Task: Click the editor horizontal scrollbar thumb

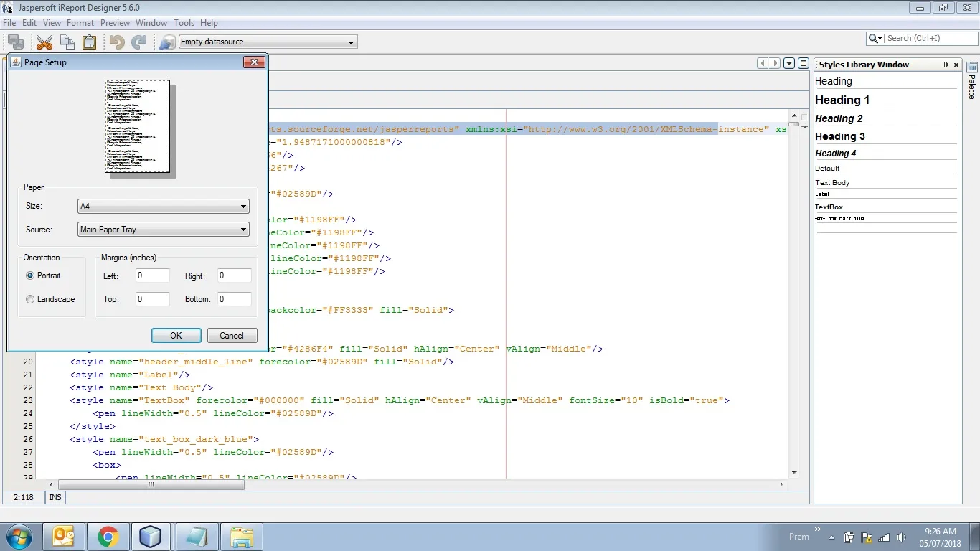Action: tap(152, 484)
